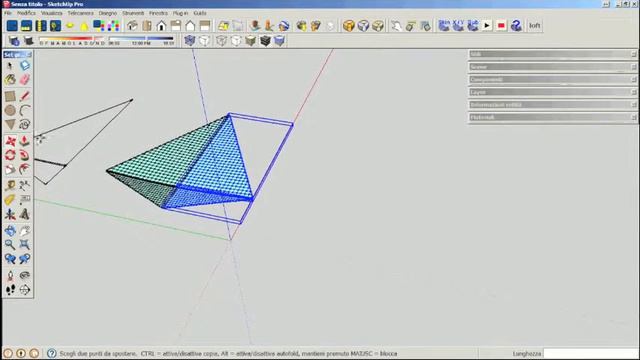
Task: Select the 3D Text tool
Action: 24,214
